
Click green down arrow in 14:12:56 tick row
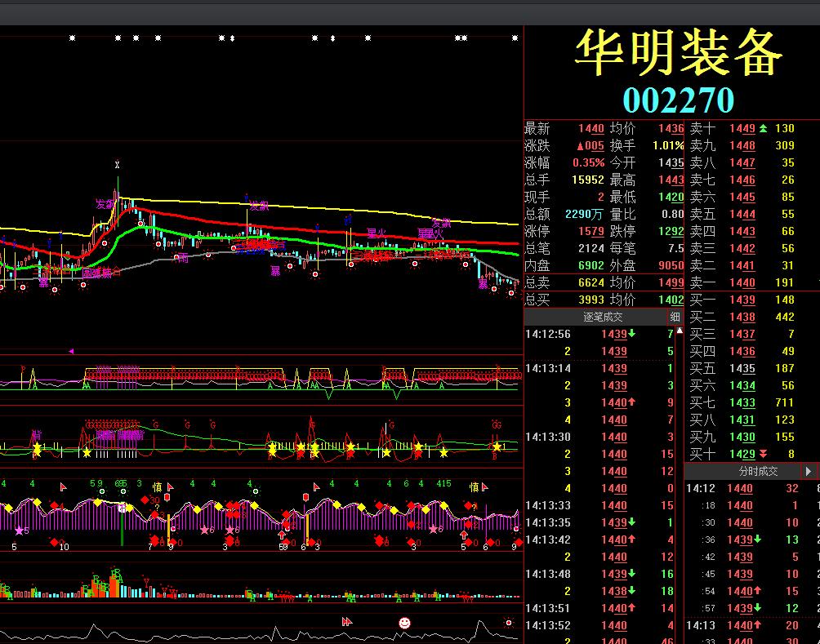pos(631,334)
